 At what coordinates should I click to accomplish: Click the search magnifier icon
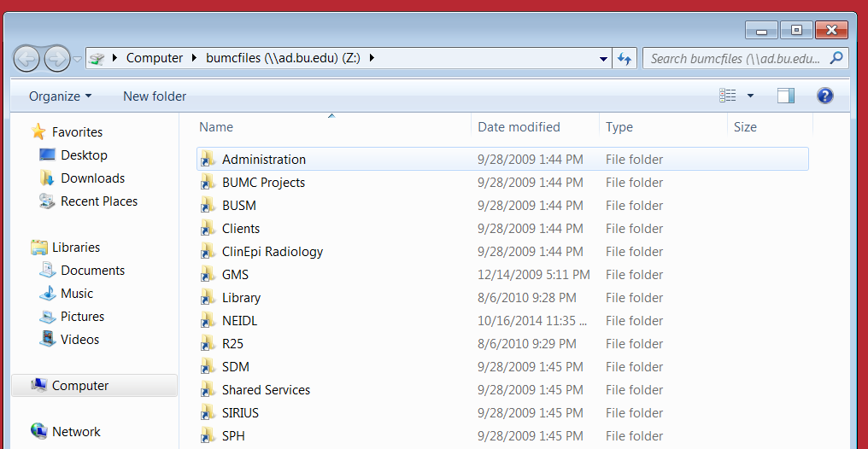tap(836, 58)
